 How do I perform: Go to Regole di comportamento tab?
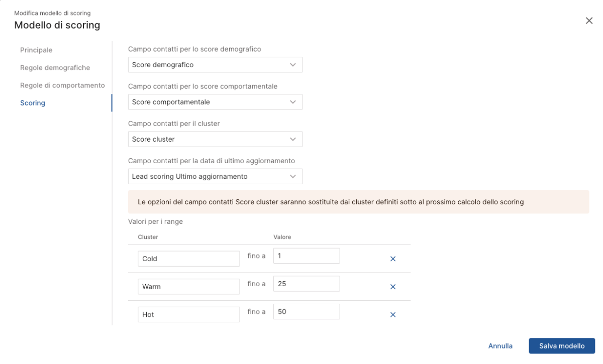coord(62,85)
